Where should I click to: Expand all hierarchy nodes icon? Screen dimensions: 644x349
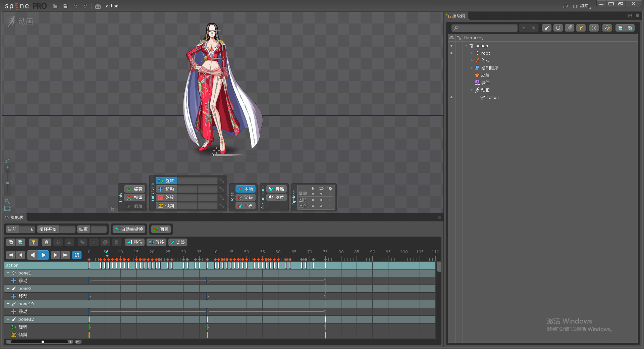click(630, 28)
